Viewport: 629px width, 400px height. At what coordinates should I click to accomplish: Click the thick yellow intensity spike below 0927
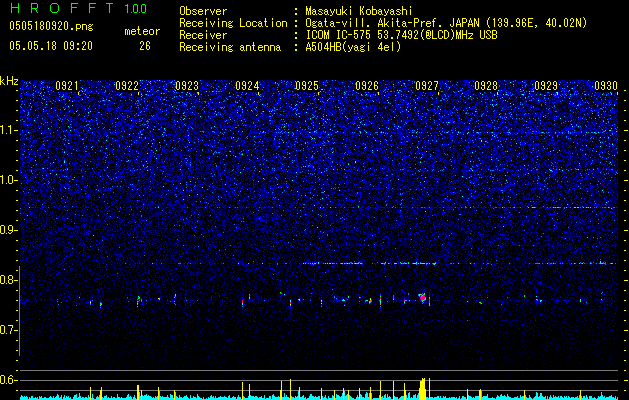point(422,388)
